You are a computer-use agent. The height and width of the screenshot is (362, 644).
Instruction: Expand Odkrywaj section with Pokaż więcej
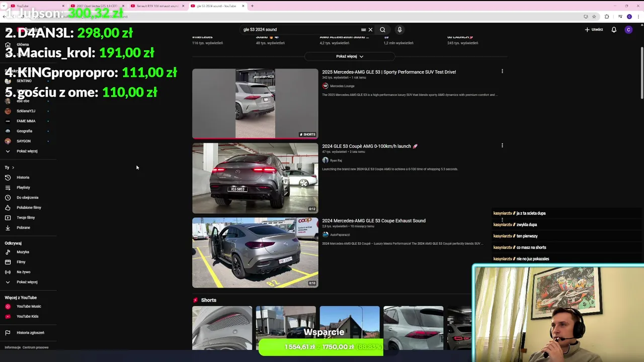click(x=28, y=282)
